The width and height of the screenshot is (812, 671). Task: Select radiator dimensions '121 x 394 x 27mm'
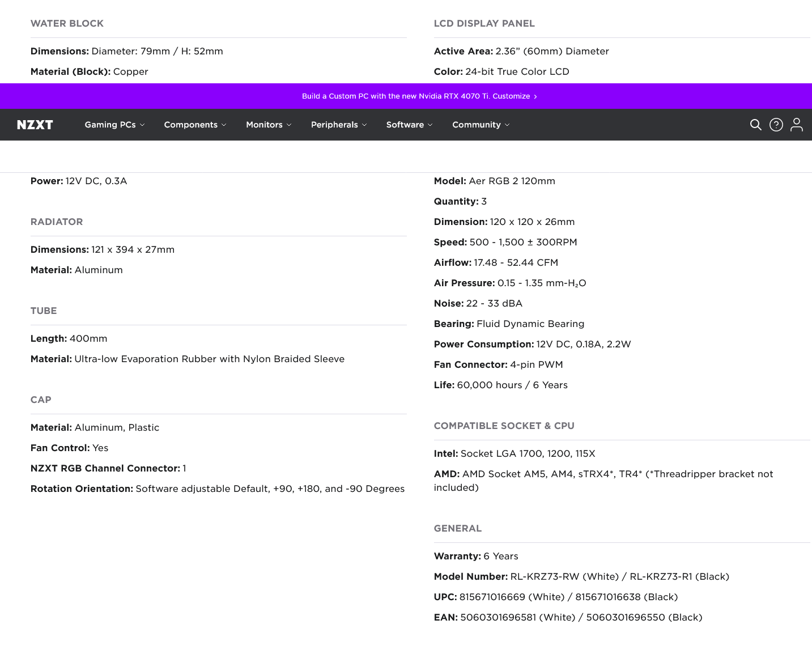click(x=133, y=250)
